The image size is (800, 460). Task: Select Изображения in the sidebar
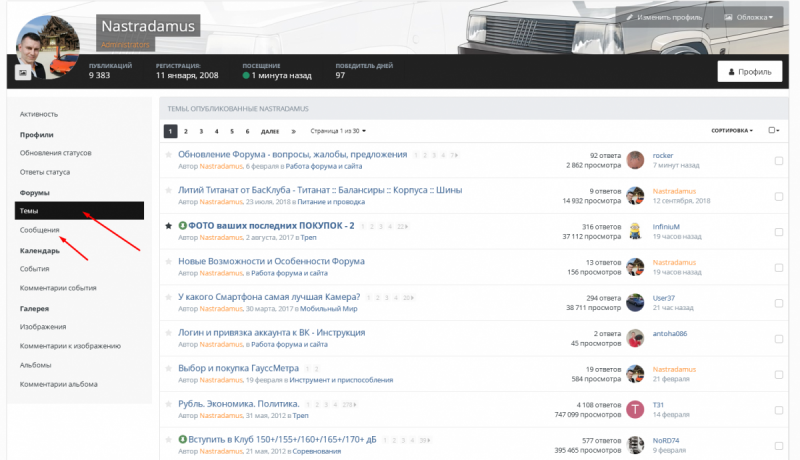click(43, 327)
